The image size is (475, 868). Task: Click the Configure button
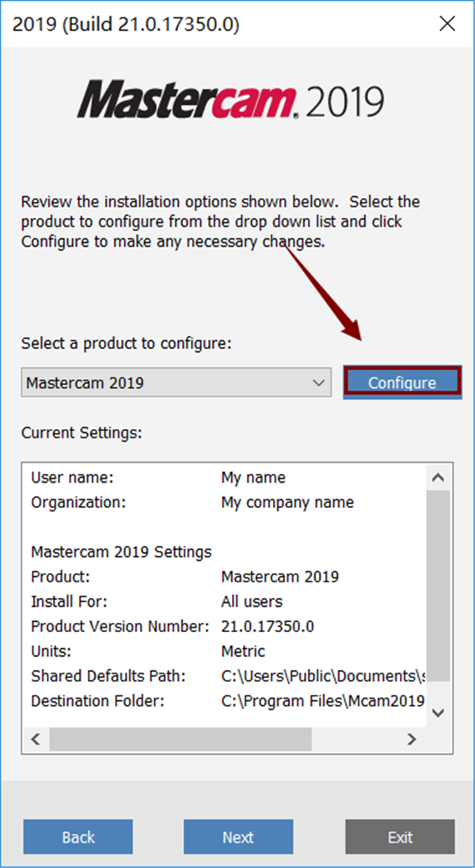(402, 382)
